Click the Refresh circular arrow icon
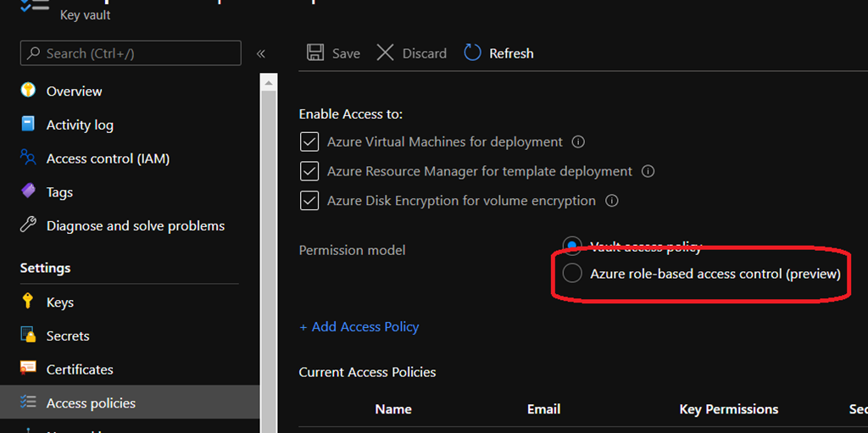This screenshot has width=868, height=433. 472,53
